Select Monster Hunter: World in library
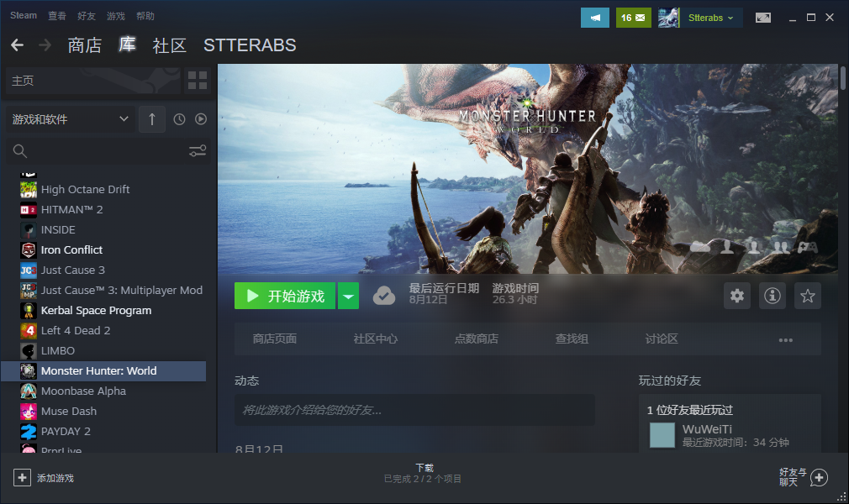The width and height of the screenshot is (849, 504). pyautogui.click(x=103, y=370)
